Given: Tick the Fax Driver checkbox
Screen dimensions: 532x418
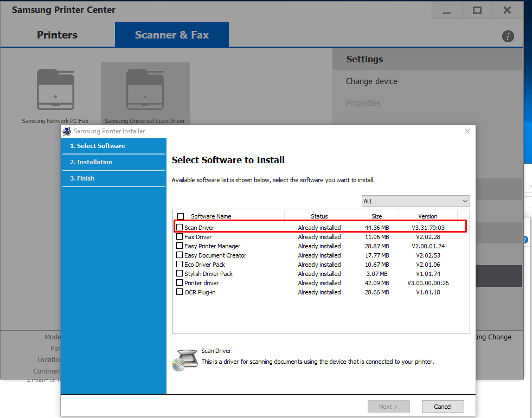Looking at the screenshot, I should click(180, 237).
